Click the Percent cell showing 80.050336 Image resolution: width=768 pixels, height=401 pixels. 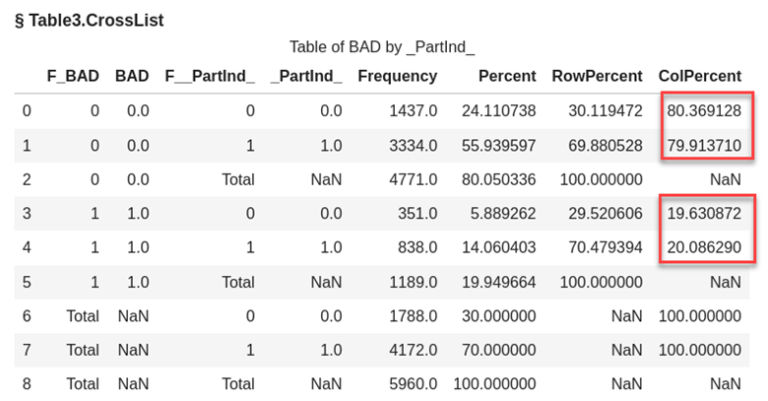coord(498,179)
